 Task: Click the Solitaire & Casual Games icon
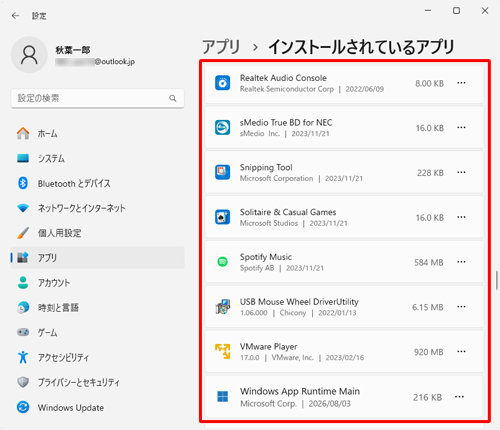pos(222,217)
